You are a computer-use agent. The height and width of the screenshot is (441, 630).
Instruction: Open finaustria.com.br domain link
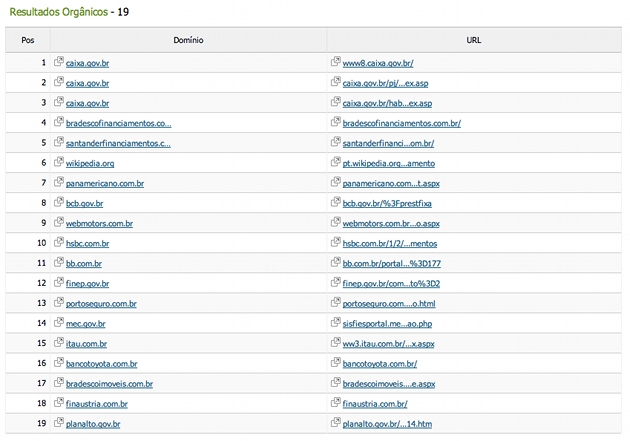tap(97, 404)
